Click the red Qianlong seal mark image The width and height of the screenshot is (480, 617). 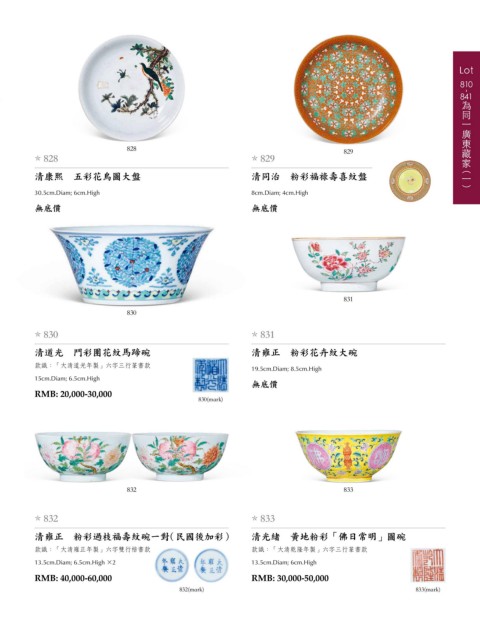tap(428, 565)
